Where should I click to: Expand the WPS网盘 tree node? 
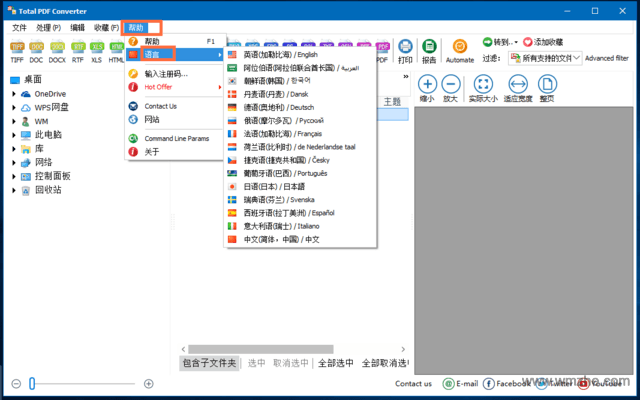click(14, 108)
